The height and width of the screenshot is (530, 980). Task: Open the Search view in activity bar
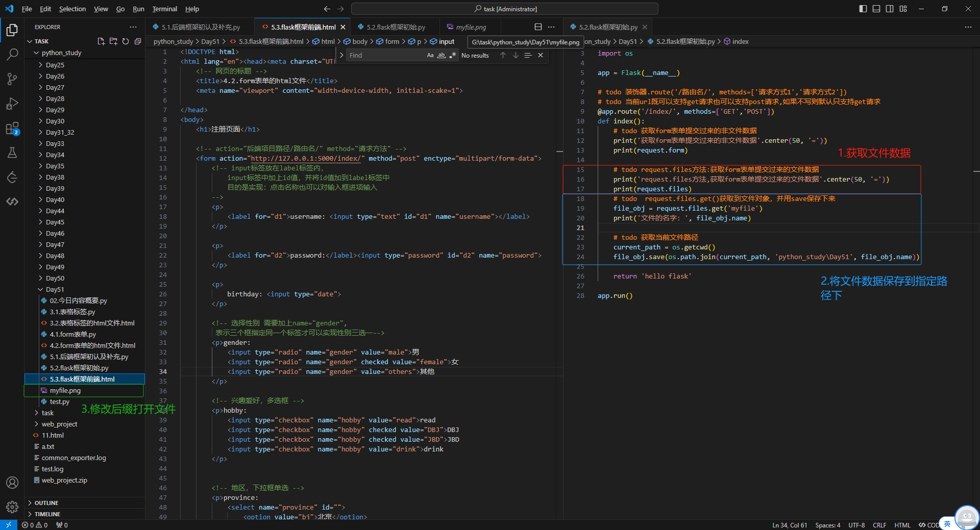(x=12, y=54)
